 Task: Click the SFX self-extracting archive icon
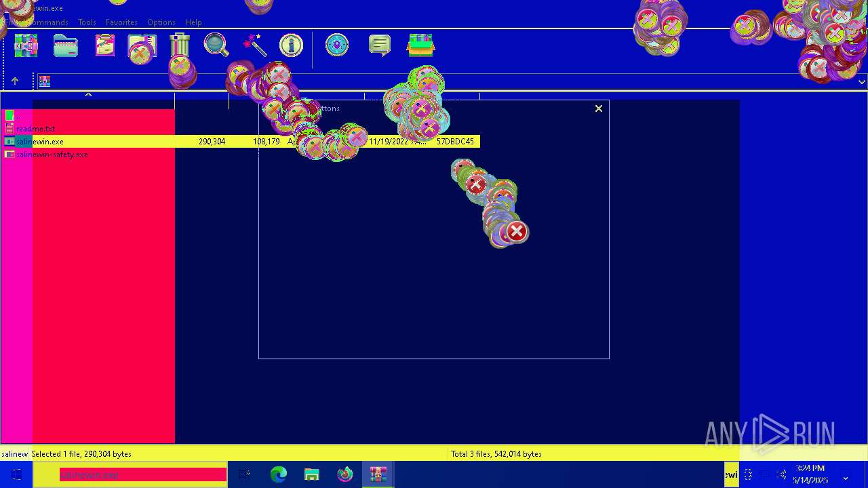[x=420, y=45]
